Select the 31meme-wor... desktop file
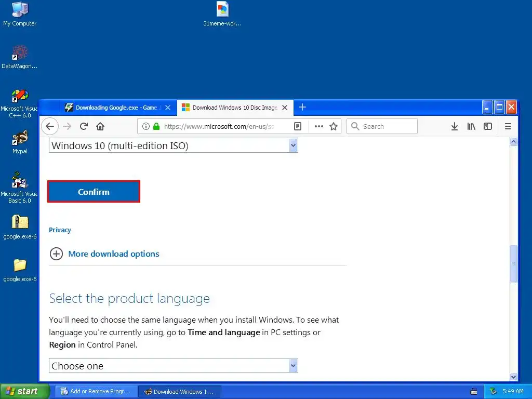 click(x=222, y=14)
